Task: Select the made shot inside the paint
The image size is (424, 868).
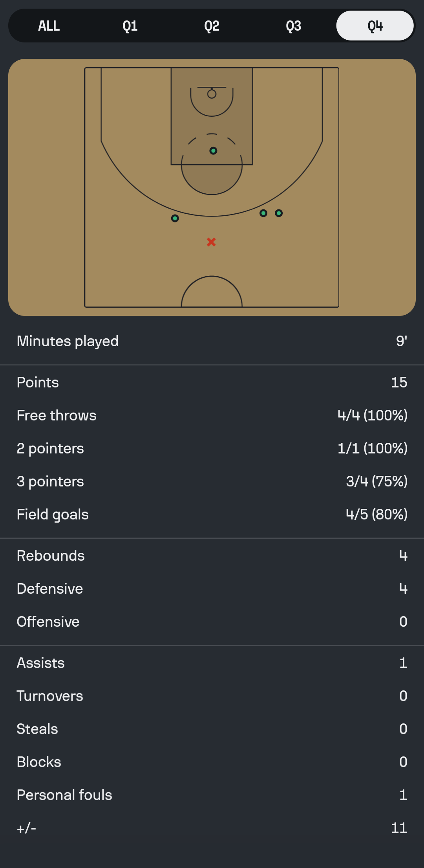Action: [213, 151]
